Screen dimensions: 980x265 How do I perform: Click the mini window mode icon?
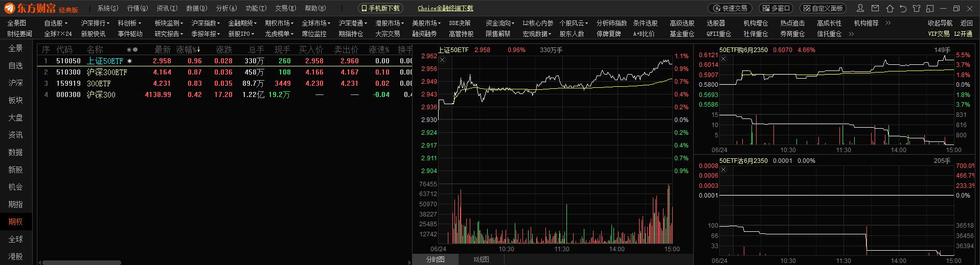coord(929,8)
